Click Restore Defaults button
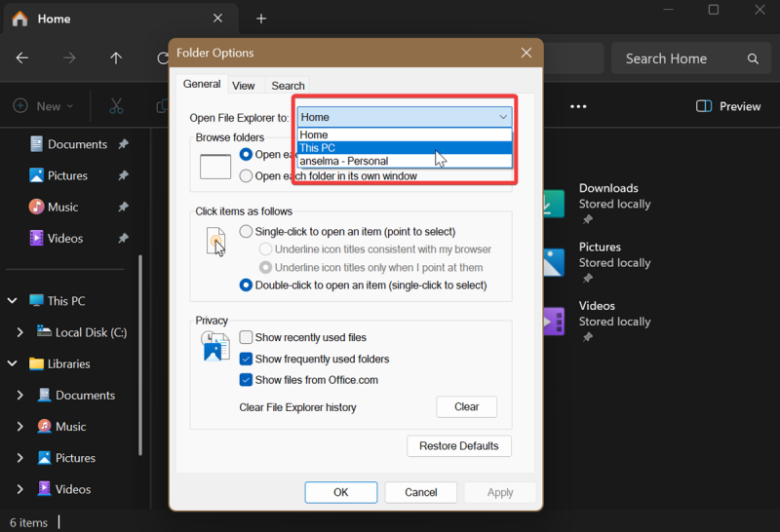Image resolution: width=780 pixels, height=532 pixels. (458, 446)
